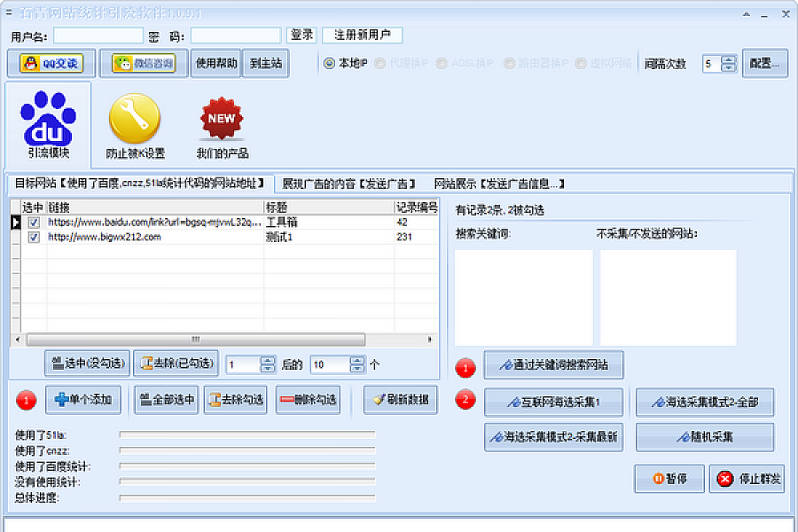Click the 登录 login button
Image resolution: width=798 pixels, height=532 pixels.
(301, 35)
